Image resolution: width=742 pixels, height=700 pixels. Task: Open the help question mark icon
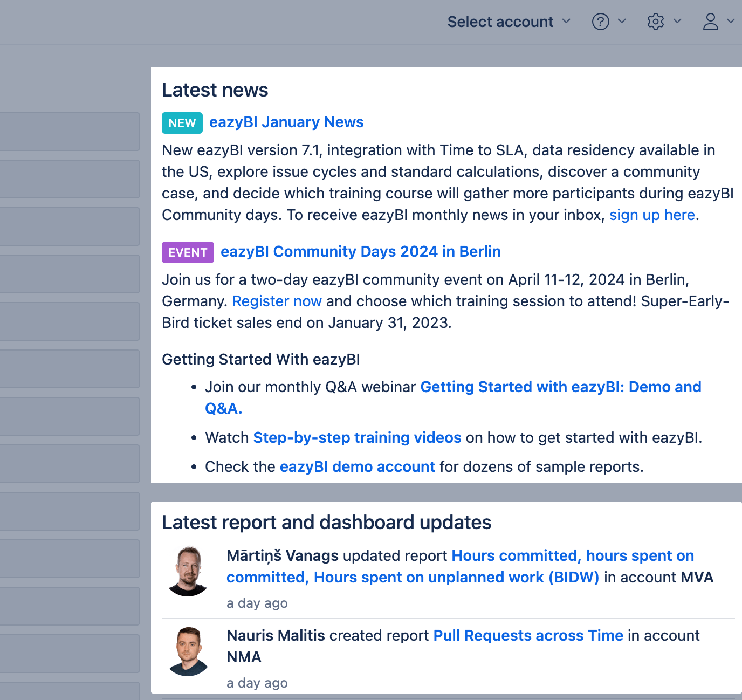point(600,22)
